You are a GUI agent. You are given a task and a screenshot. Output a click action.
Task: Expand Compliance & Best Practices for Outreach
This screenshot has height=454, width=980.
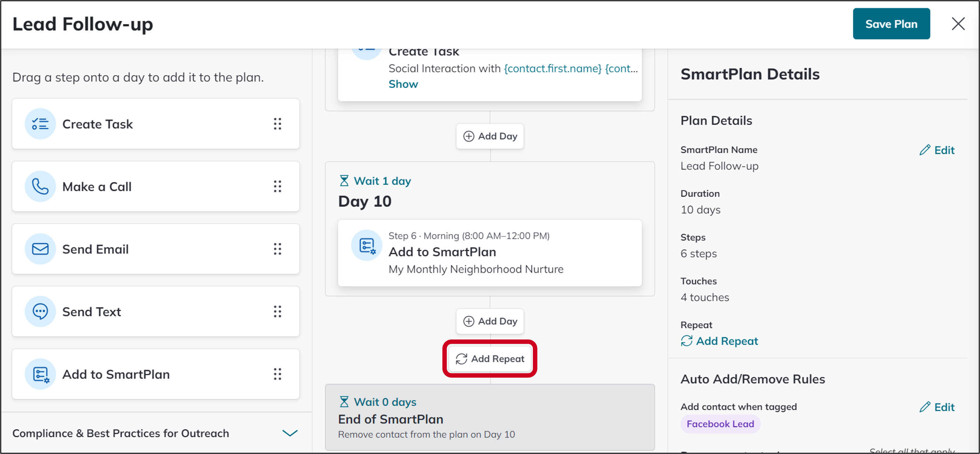click(290, 433)
